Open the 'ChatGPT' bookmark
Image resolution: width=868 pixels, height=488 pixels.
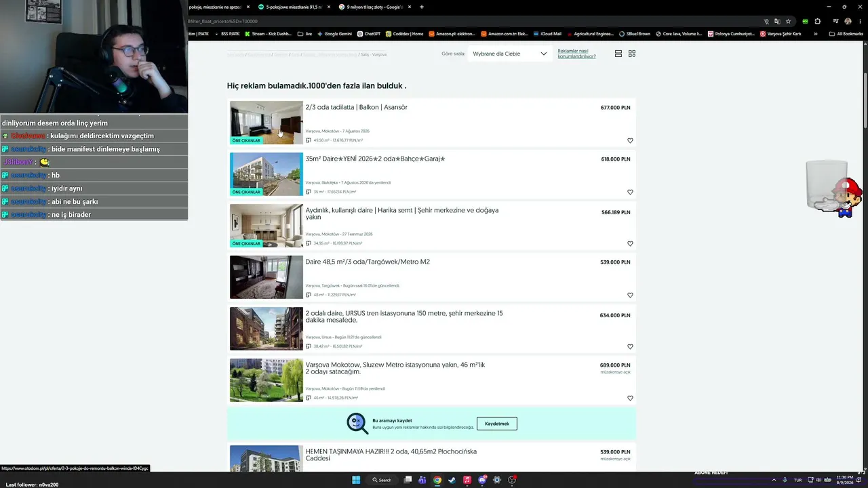coord(369,34)
